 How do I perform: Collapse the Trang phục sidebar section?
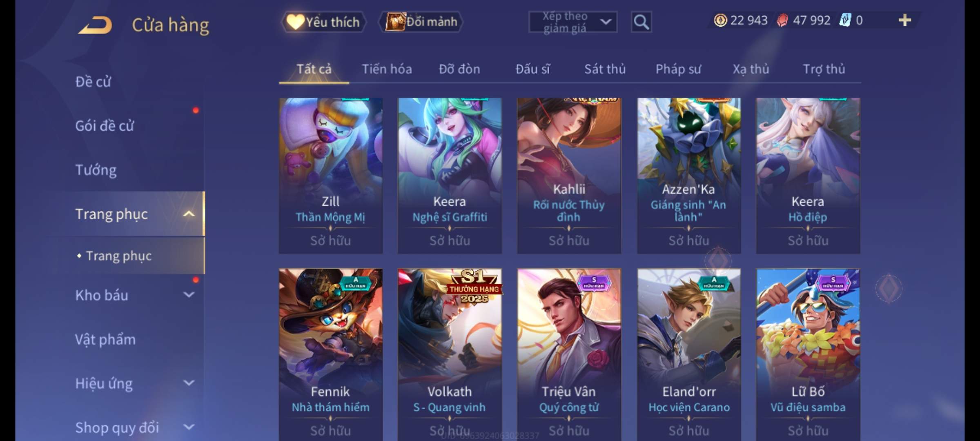(189, 214)
